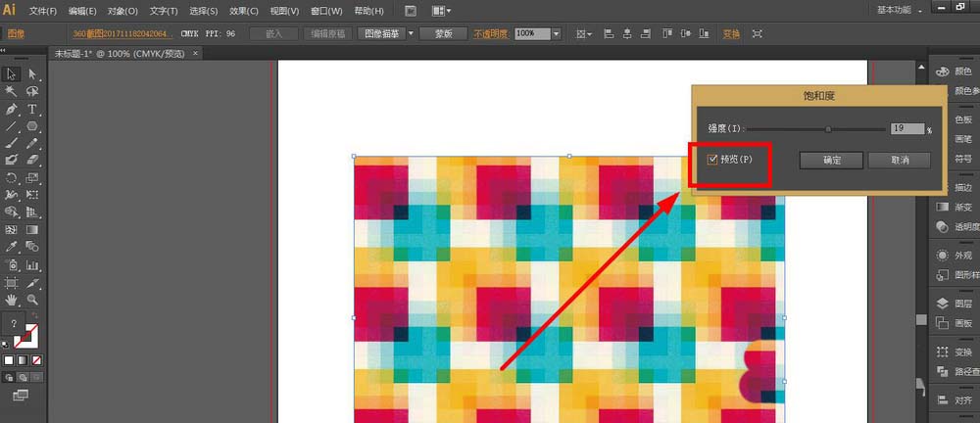Screen dimensions: 980x423
Task: Select the Eraser tool
Action: 32,161
